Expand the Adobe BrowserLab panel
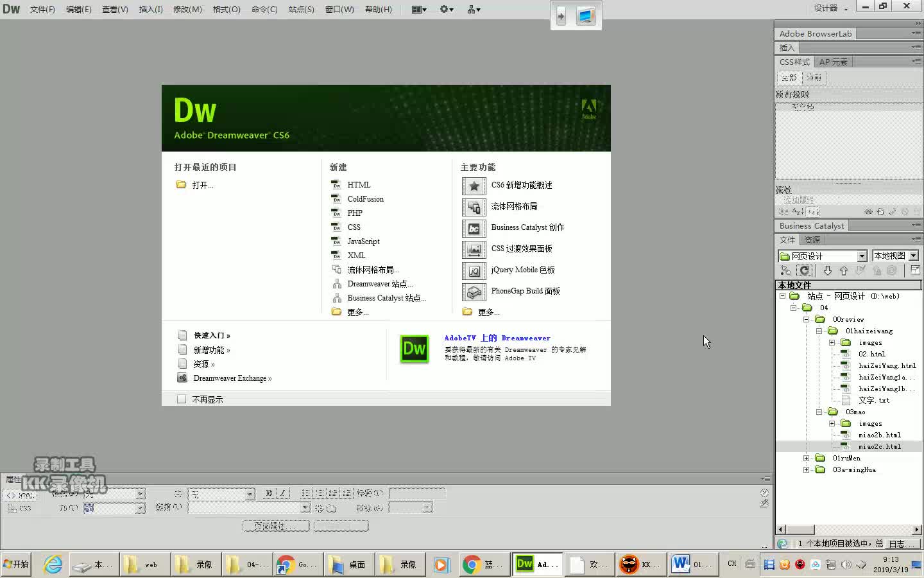The image size is (924, 578). pos(816,33)
